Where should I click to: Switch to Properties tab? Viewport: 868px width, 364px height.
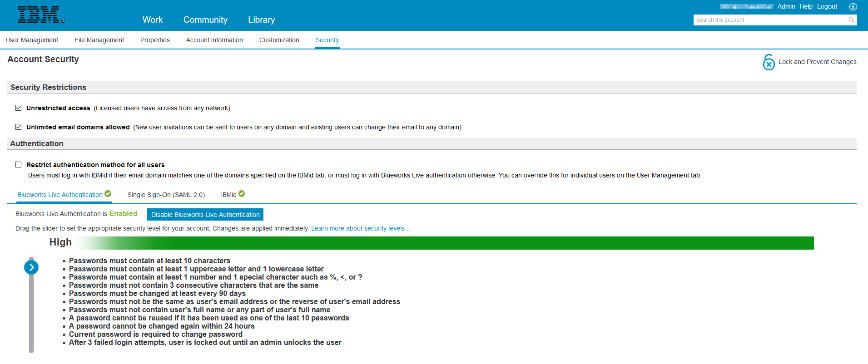(x=155, y=40)
